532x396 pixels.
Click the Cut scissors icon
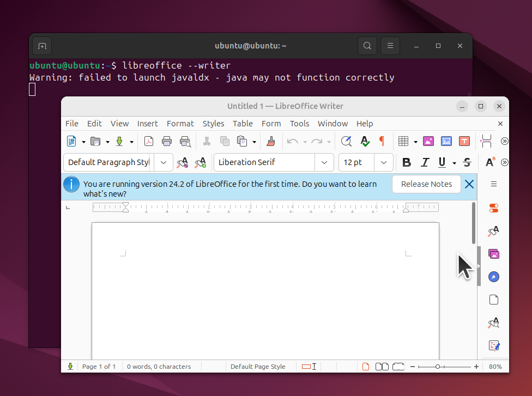(207, 141)
